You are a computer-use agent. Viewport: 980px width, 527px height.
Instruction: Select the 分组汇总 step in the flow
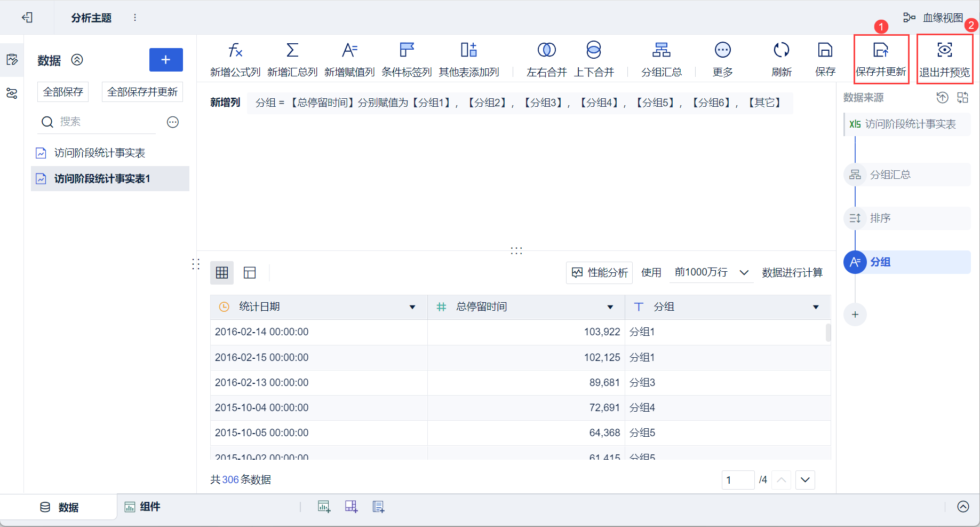907,175
